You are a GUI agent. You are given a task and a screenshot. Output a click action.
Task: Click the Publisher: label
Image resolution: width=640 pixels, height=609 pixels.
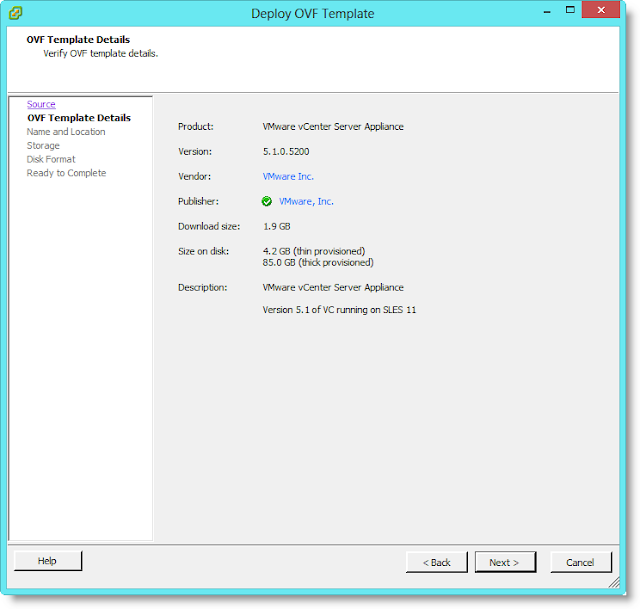coord(198,201)
